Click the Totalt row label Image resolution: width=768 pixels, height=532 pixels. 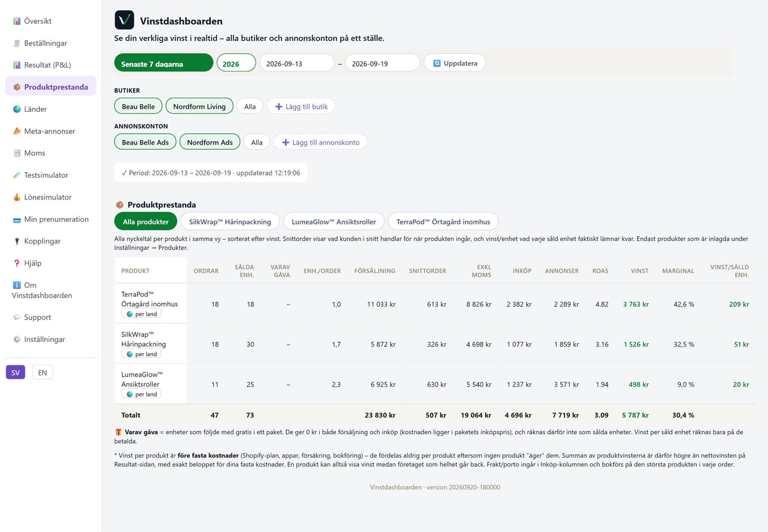(x=131, y=416)
